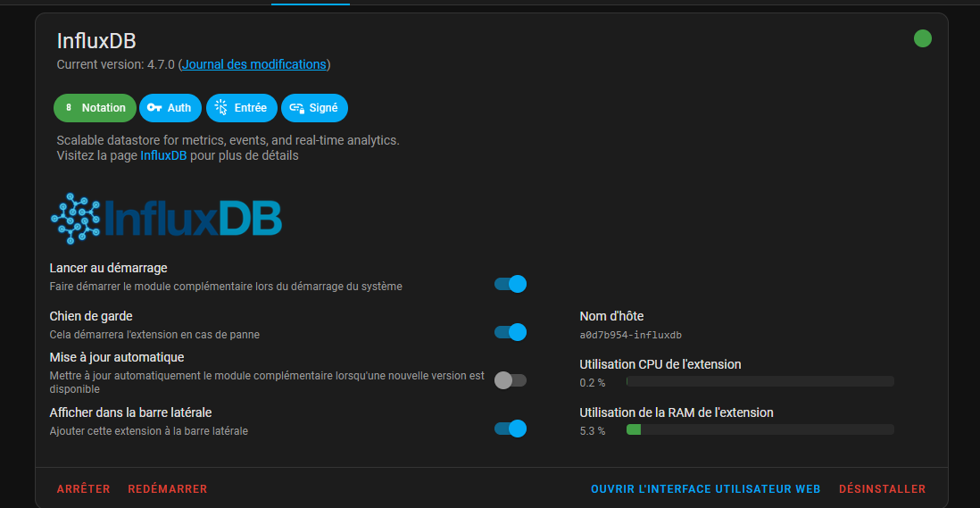Click the Notation rating chip

pos(95,108)
